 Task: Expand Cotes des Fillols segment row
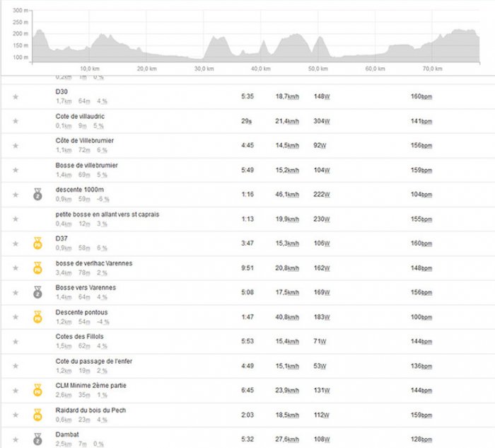click(x=248, y=342)
